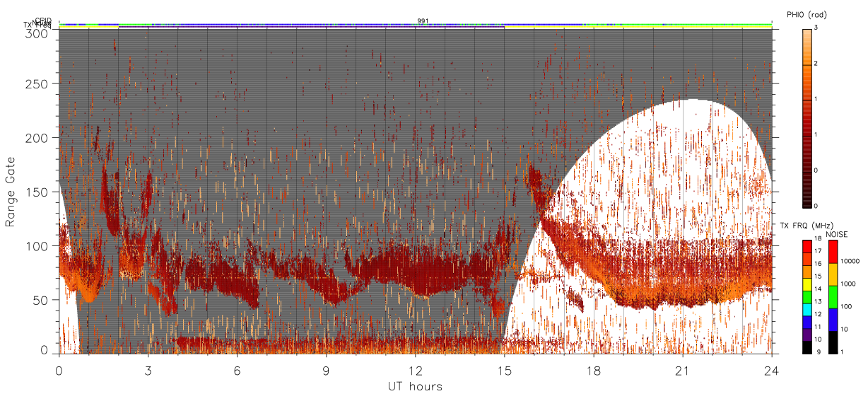Click the blue segment of the NOISE colorbar

[833, 320]
